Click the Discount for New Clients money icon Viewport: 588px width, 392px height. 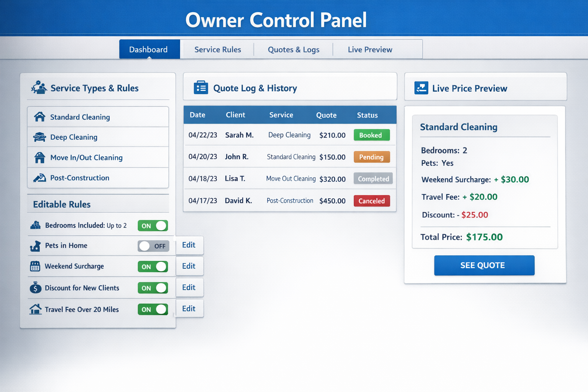[35, 287]
